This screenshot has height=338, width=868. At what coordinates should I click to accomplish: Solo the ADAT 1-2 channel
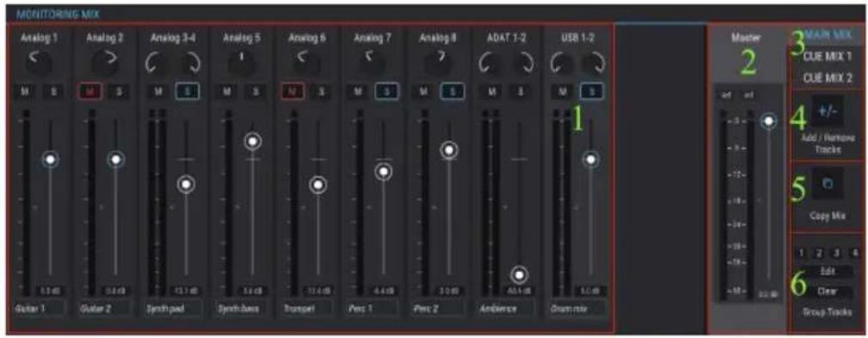pos(521,91)
